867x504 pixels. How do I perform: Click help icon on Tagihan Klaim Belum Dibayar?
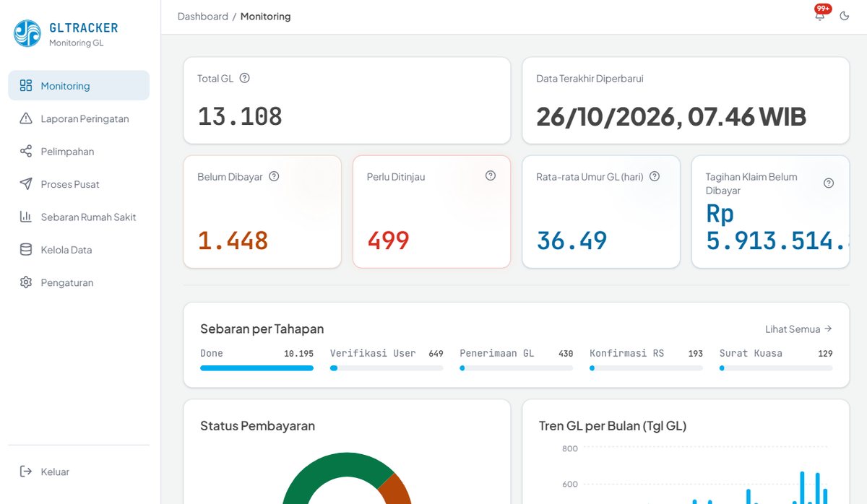[829, 183]
